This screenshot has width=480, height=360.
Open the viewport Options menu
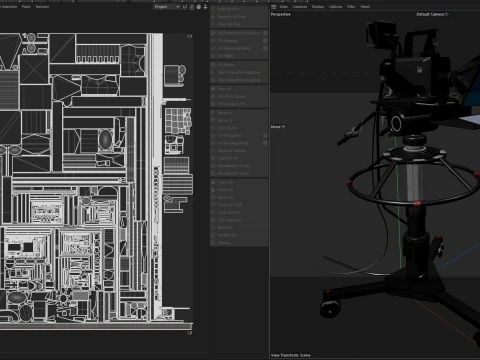335,7
